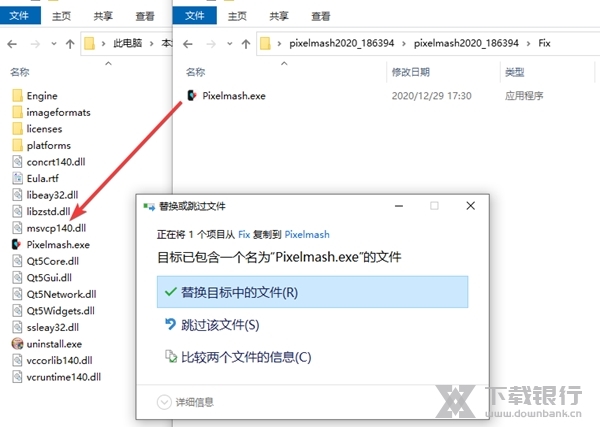Image resolution: width=600 pixels, height=427 pixels.
Task: Go back in the left Explorer window
Action: [12, 44]
